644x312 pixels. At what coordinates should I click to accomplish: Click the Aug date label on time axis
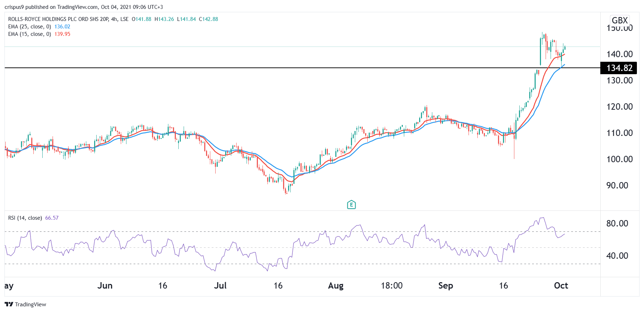[x=336, y=286]
